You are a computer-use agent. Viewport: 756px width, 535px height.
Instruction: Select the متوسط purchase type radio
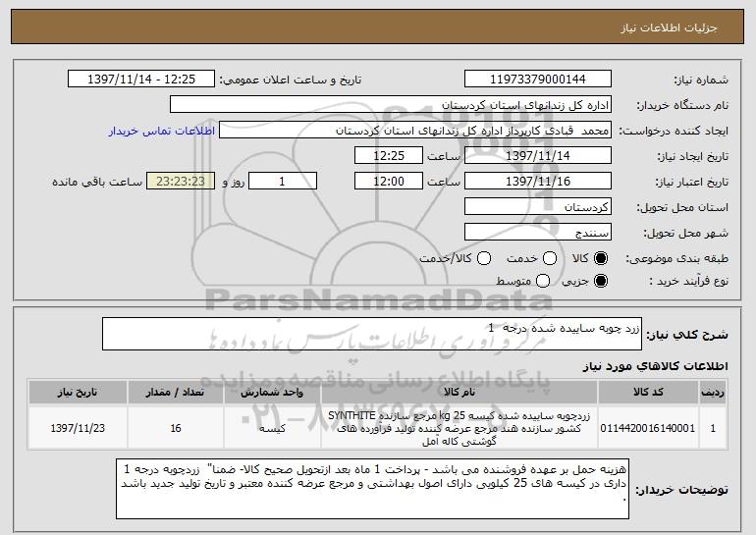pos(543,281)
